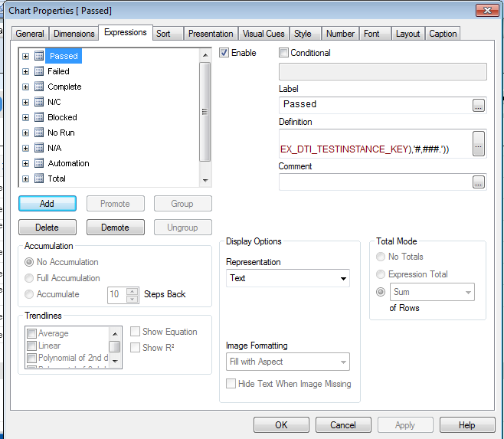Select the No Accumulation radio button

point(29,262)
